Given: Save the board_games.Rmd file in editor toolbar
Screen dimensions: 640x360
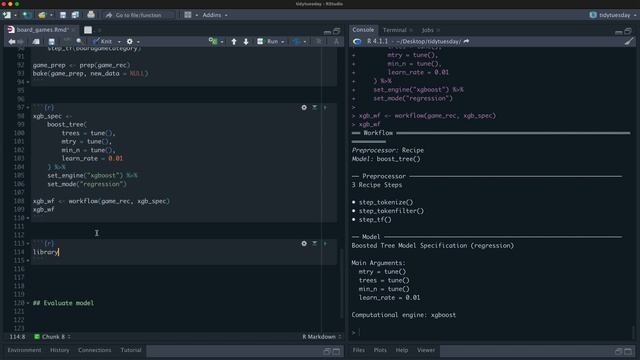Looking at the screenshot, I should pyautogui.click(x=51, y=42).
